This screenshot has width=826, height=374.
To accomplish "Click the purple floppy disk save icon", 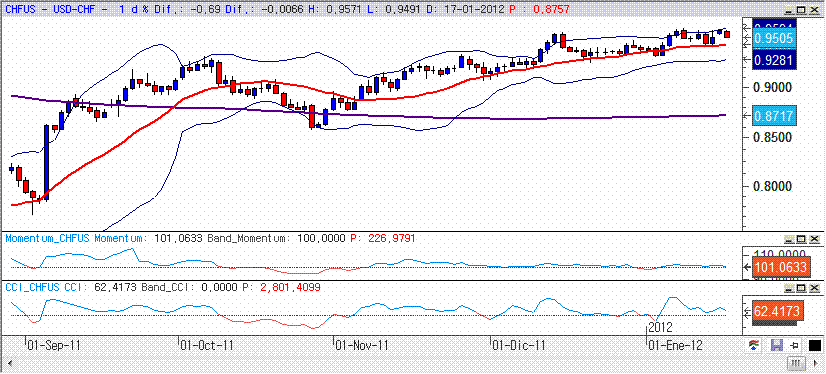I will pyautogui.click(x=776, y=346).
